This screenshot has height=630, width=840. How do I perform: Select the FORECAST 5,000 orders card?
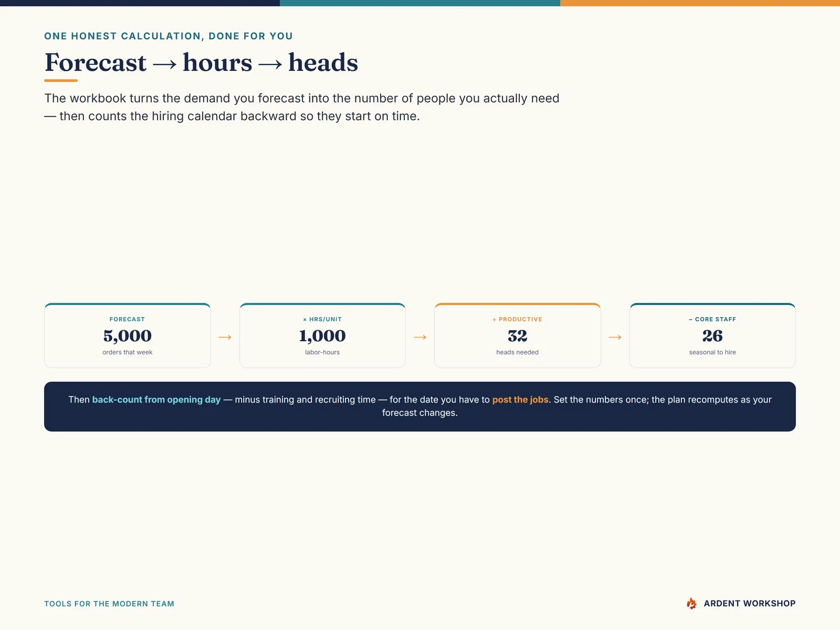click(x=128, y=335)
